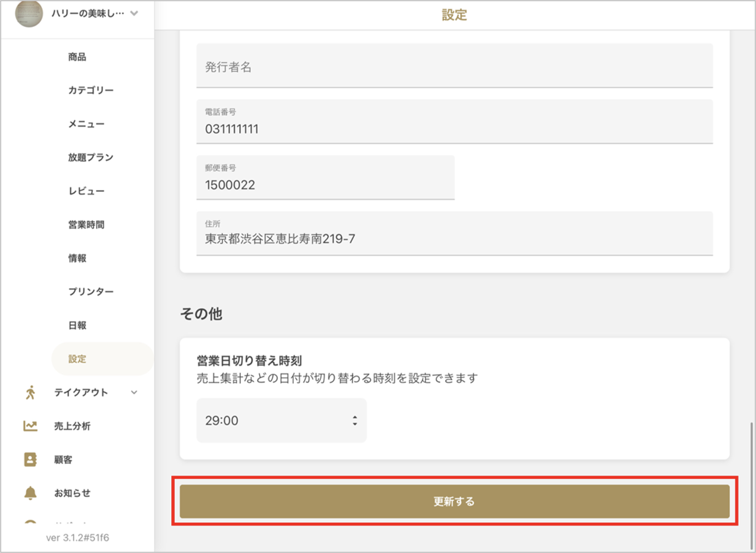Open 日報 in the sidebar
This screenshot has width=756, height=553.
click(77, 325)
